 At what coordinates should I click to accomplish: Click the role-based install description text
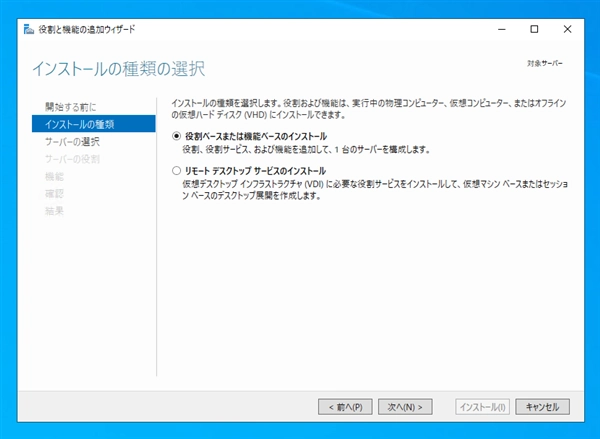pyautogui.click(x=307, y=150)
